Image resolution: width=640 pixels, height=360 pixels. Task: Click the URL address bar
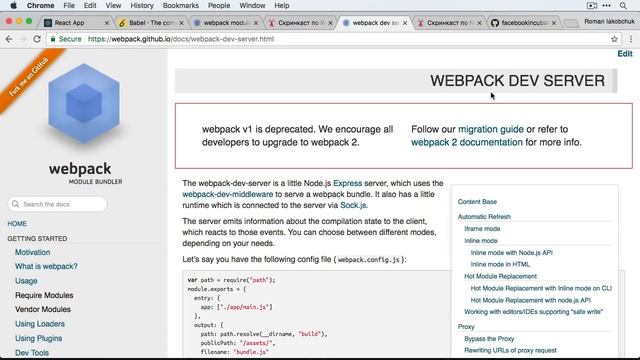coord(333,39)
